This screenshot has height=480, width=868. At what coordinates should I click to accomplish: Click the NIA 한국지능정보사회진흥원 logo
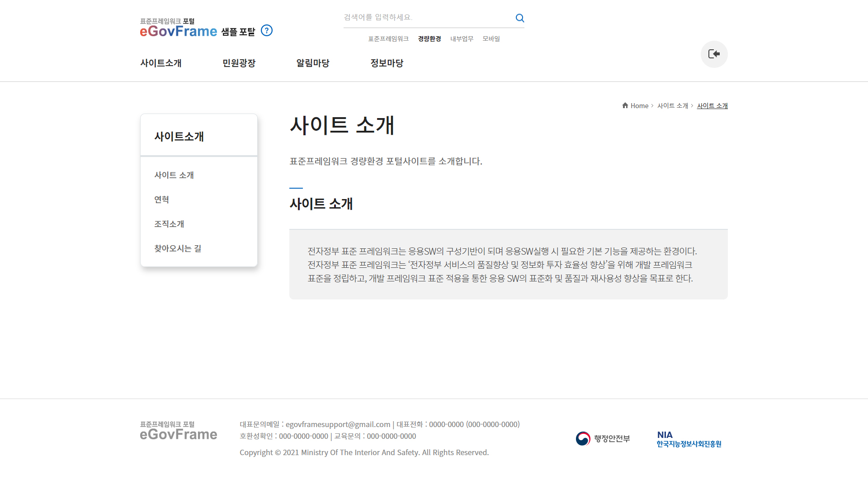[689, 439]
